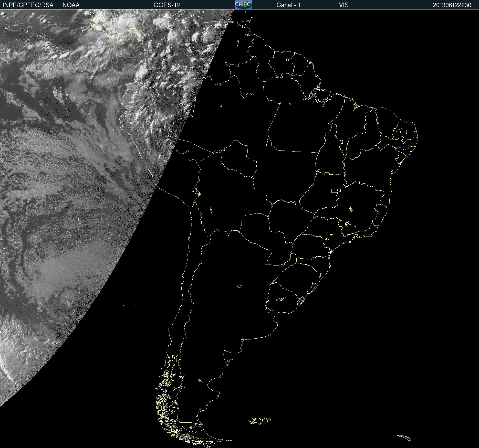Click the "INPE/CPTEC/DSA" header text
479x448 pixels.
[x=28, y=5]
